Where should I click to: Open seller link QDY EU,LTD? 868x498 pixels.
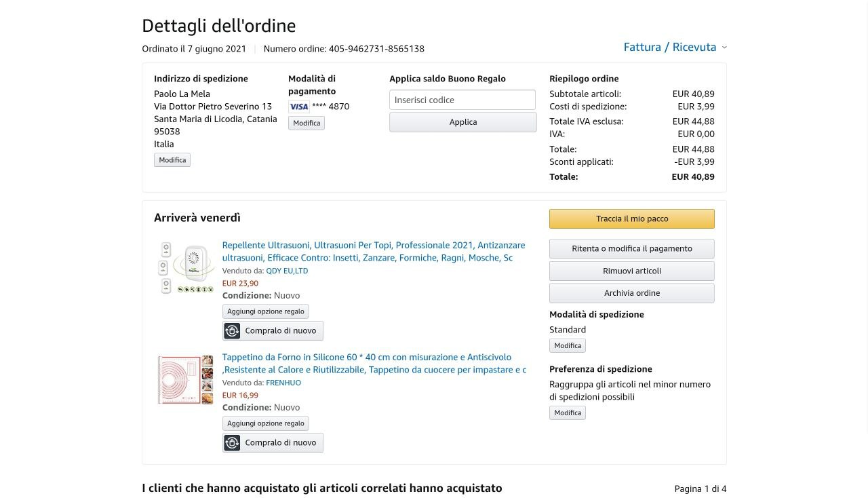tap(287, 271)
